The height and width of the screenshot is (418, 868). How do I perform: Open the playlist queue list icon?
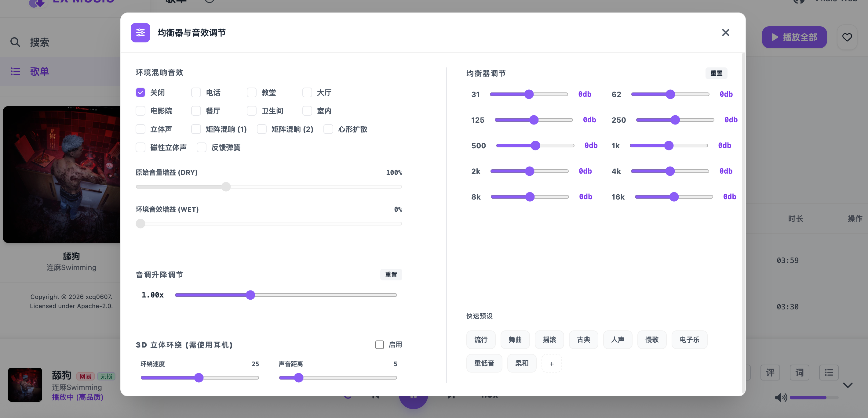point(829,373)
